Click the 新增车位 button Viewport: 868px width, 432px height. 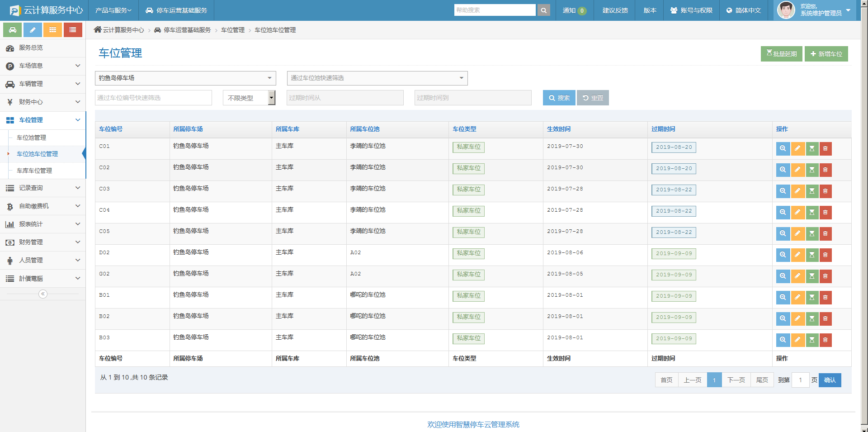point(826,54)
